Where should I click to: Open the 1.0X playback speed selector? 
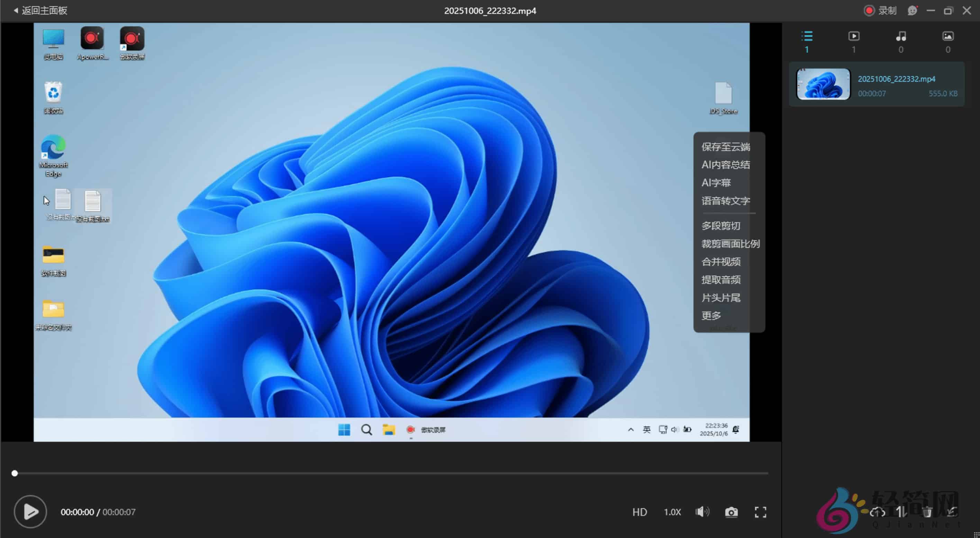pos(672,512)
